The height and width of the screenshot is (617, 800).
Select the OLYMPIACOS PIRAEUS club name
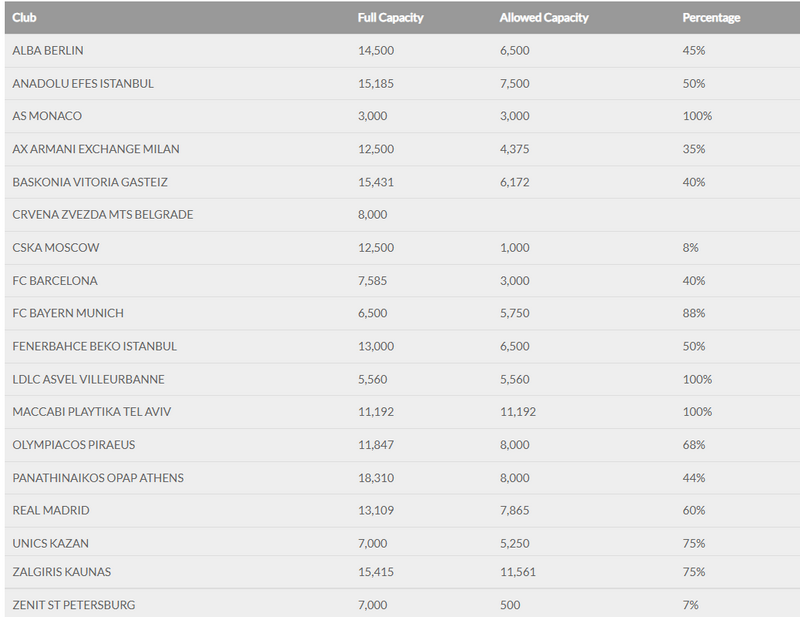coord(74,445)
